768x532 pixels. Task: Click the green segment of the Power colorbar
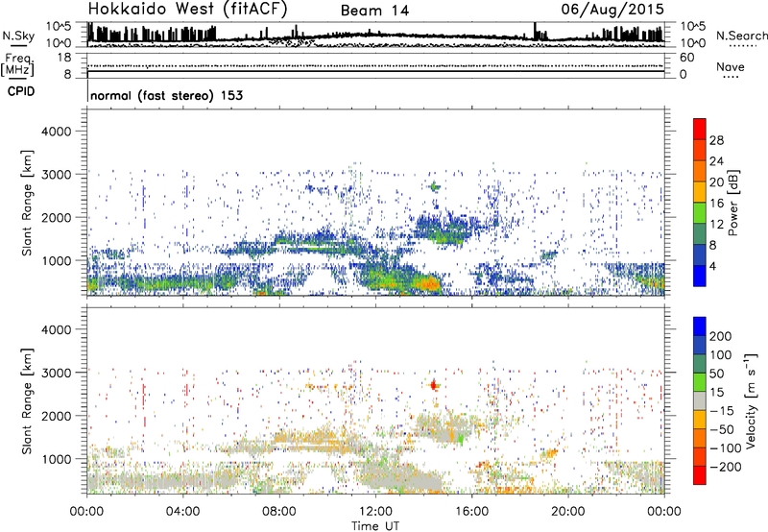[x=700, y=212]
